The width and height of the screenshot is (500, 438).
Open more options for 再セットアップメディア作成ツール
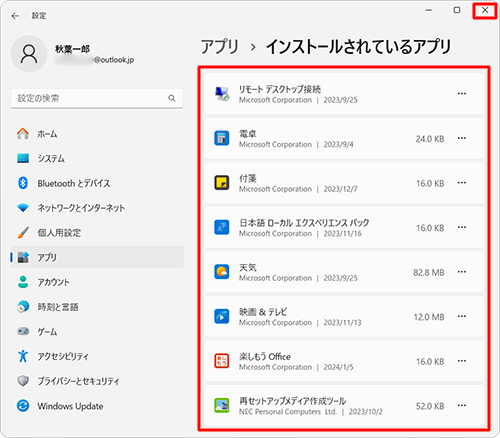point(462,405)
